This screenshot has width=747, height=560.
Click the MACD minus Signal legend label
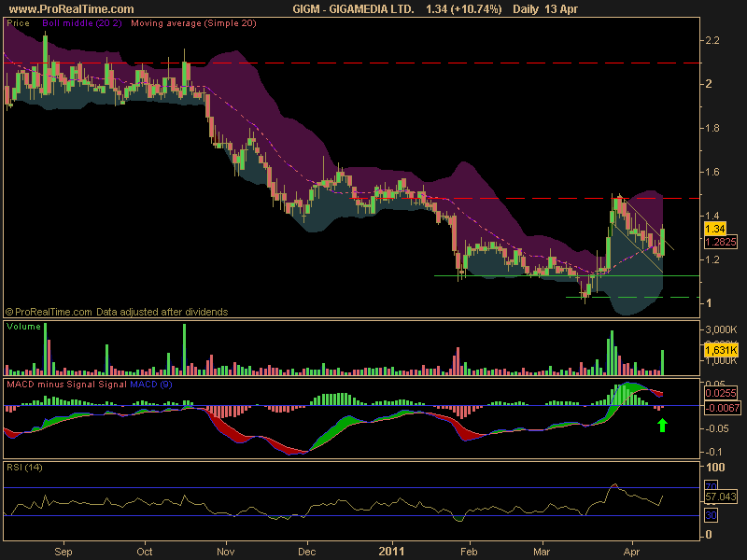click(51, 385)
